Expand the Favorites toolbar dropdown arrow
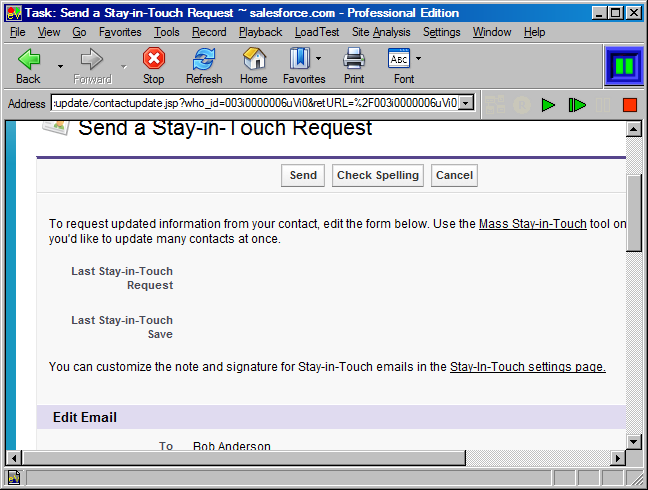The image size is (648, 490). click(x=318, y=59)
